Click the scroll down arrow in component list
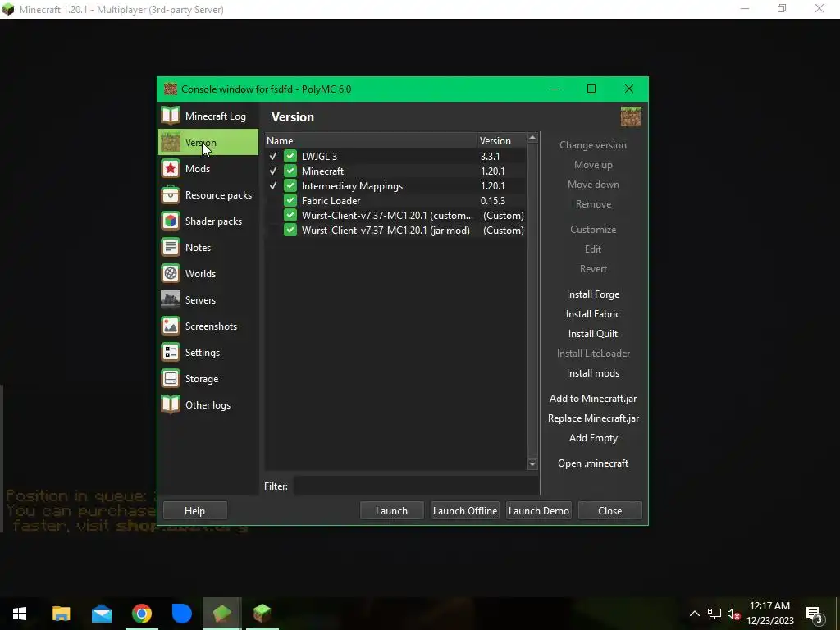The width and height of the screenshot is (840, 630). pyautogui.click(x=532, y=464)
